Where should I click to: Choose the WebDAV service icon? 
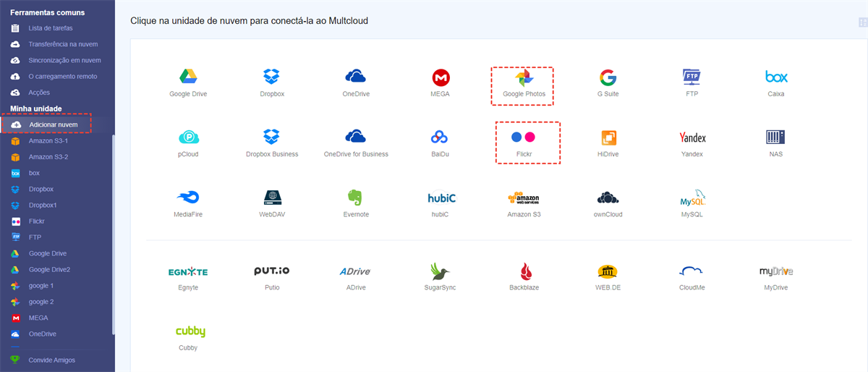[273, 197]
